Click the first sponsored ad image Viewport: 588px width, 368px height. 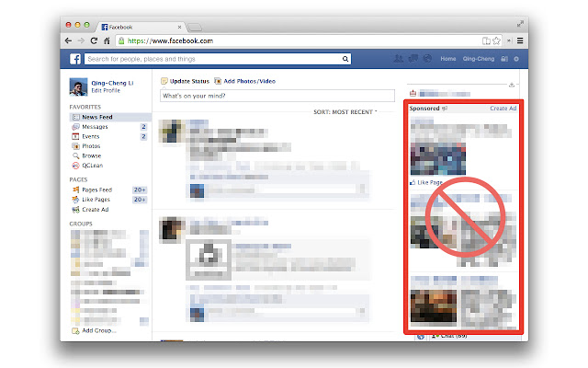438,158
